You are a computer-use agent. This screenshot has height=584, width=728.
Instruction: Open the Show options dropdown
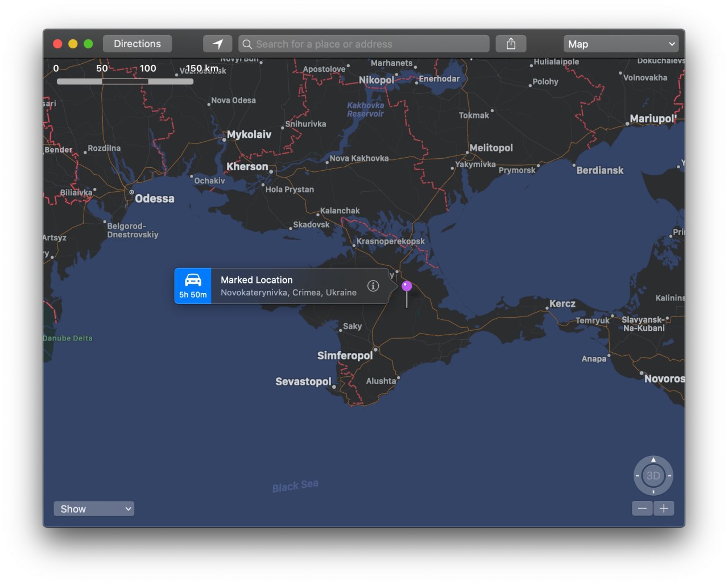(x=94, y=508)
